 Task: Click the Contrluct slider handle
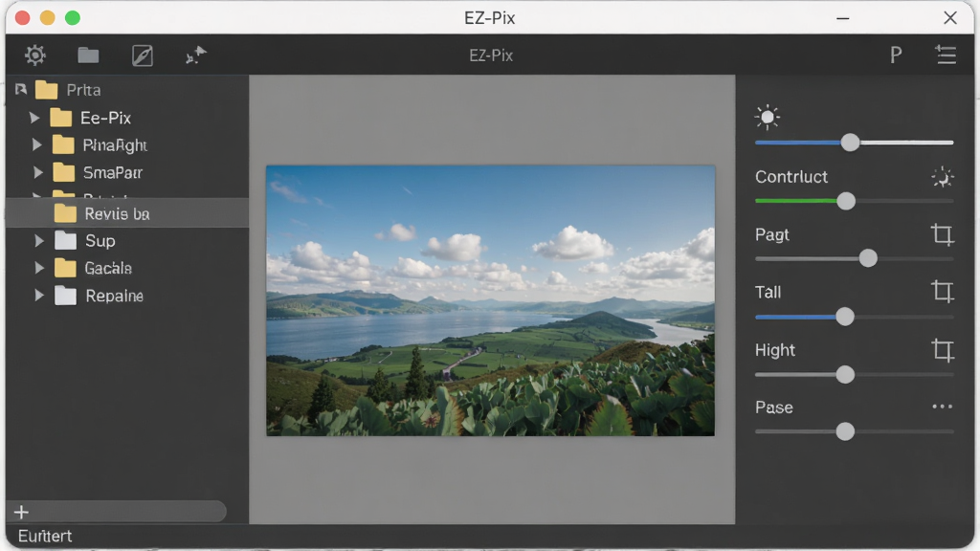pyautogui.click(x=846, y=201)
